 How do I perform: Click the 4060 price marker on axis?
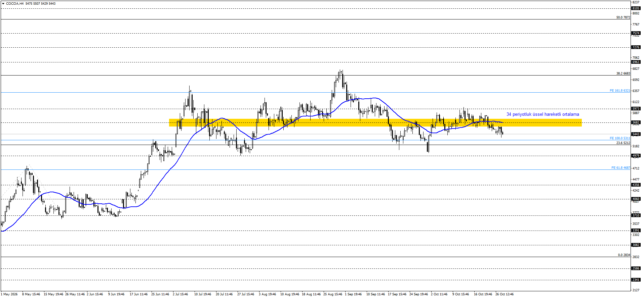point(636,199)
